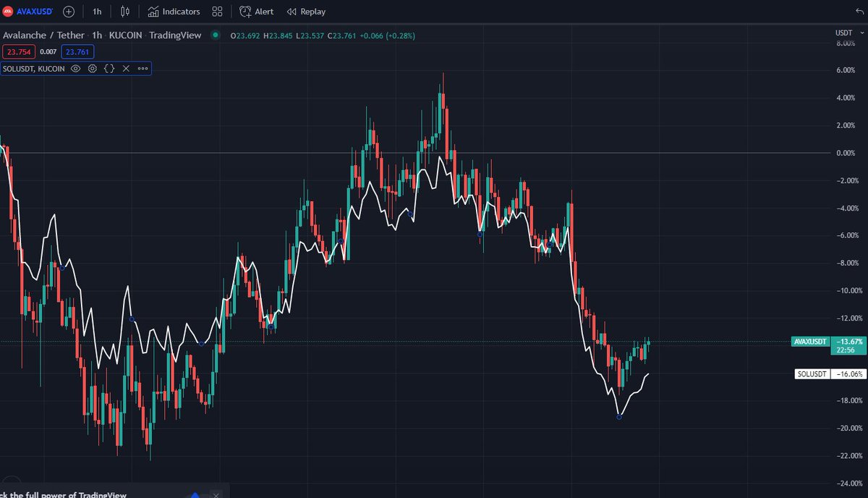Add a compare symbol with plus icon
This screenshot has width=868, height=498.
pyautogui.click(x=68, y=12)
